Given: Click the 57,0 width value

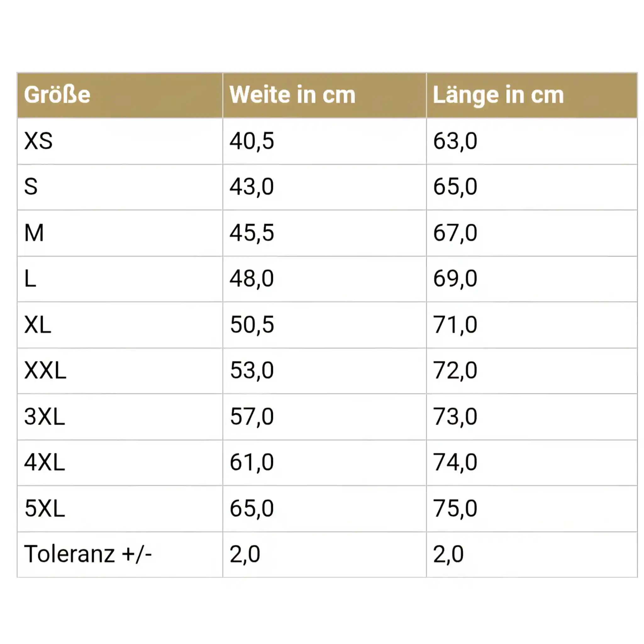Looking at the screenshot, I should click(x=252, y=417).
